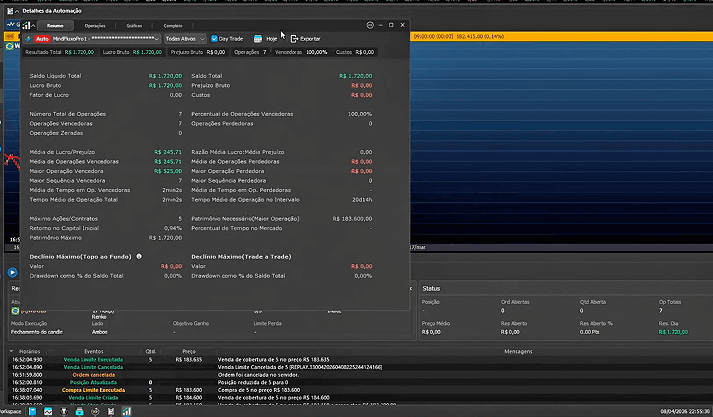Screen dimensions: 713x417
Task: Click the Res. Dia R$ 1.720,00 value in Status
Action: click(x=673, y=332)
